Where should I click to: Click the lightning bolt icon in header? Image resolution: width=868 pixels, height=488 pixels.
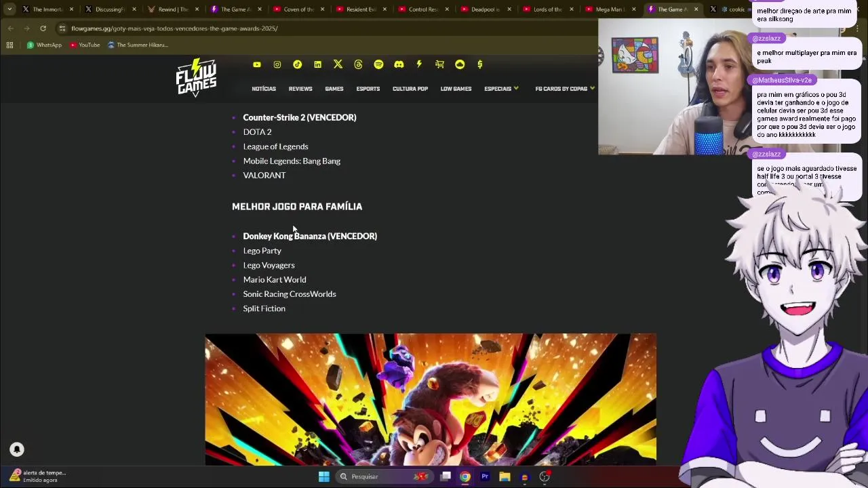click(419, 64)
